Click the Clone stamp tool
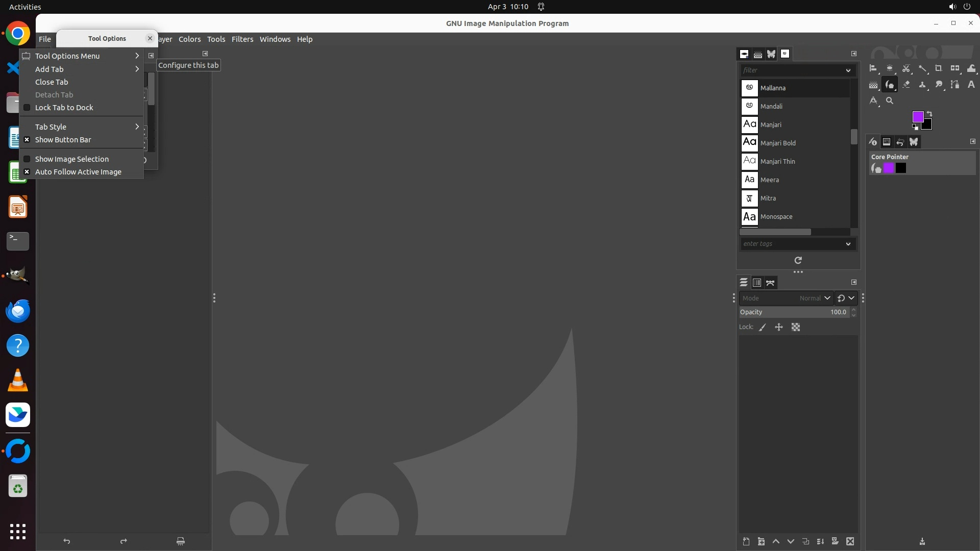 (922, 85)
